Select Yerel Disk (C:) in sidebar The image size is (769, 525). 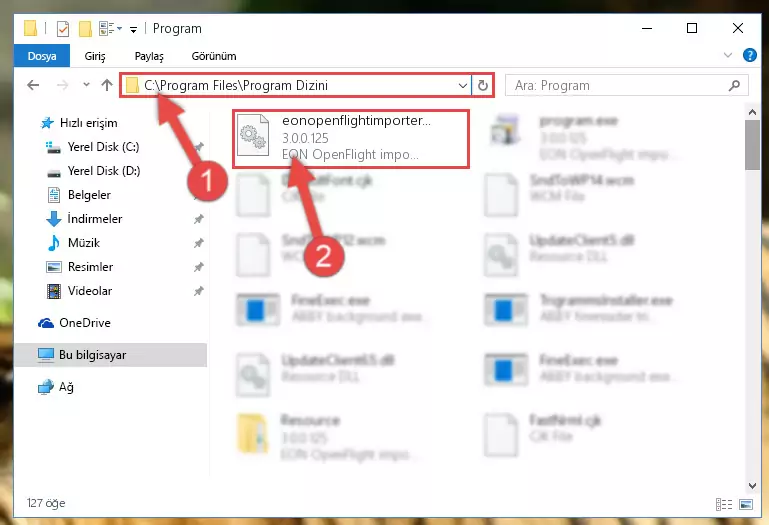click(x=103, y=147)
